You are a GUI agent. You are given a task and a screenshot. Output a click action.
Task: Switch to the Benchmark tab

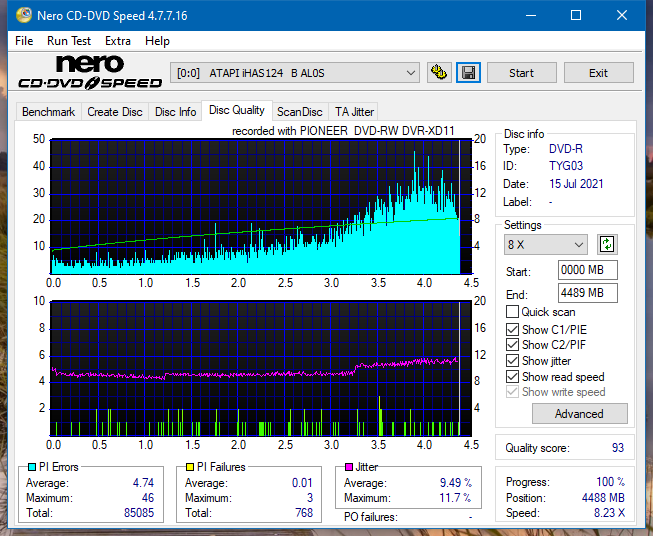(x=49, y=112)
